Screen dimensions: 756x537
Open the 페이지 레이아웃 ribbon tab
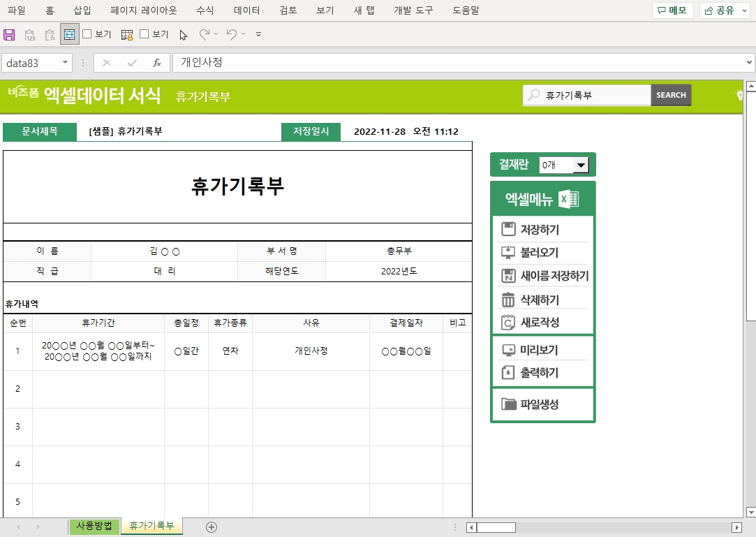coord(143,10)
